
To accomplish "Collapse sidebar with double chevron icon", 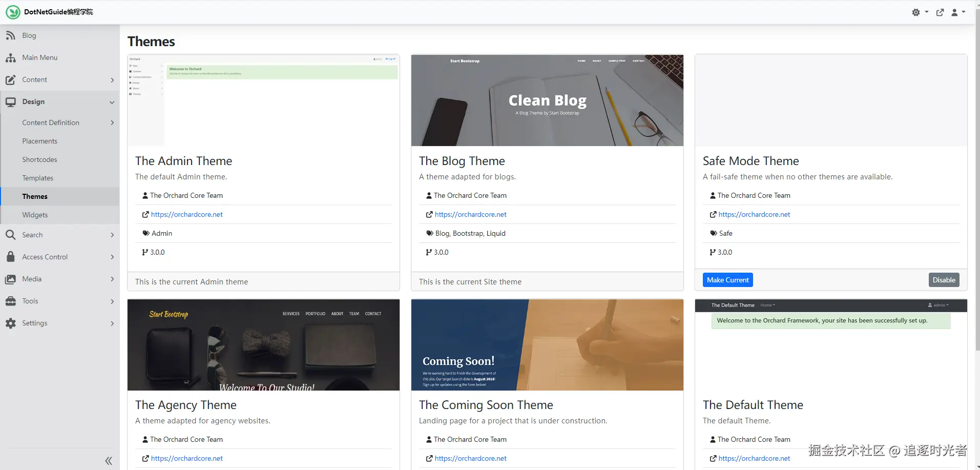I will coord(109,461).
